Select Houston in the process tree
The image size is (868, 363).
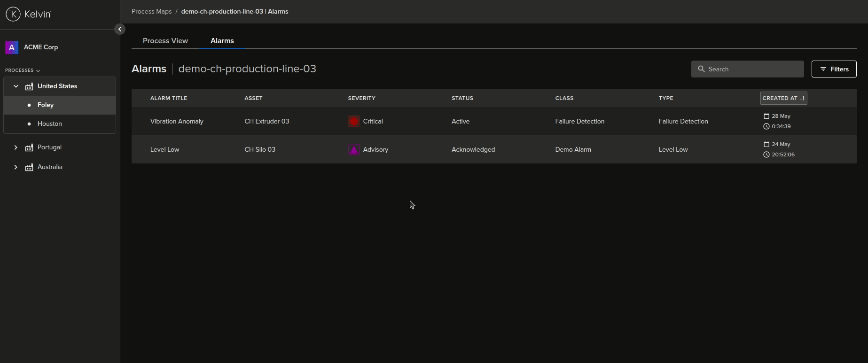(x=50, y=124)
